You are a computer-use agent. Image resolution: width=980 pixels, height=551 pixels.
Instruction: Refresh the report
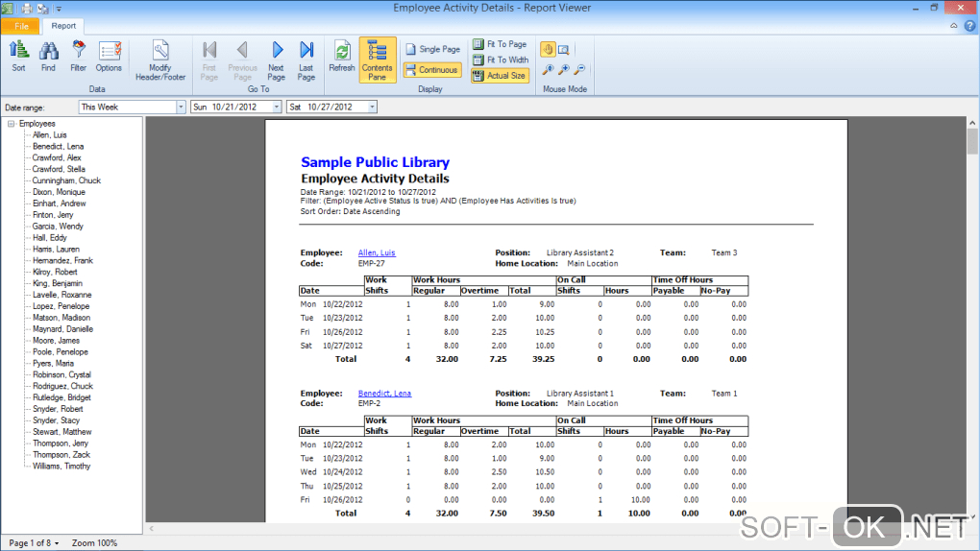(341, 56)
